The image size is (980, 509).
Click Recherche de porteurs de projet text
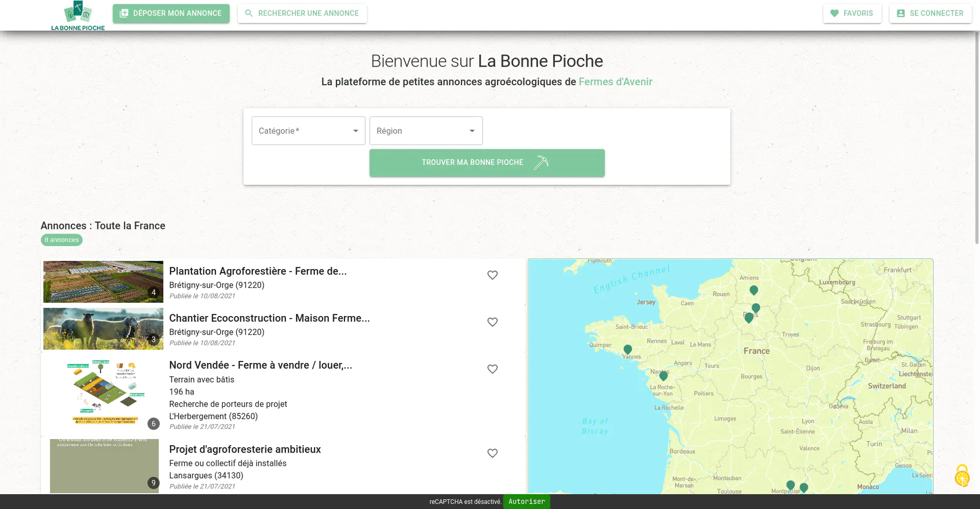(228, 404)
